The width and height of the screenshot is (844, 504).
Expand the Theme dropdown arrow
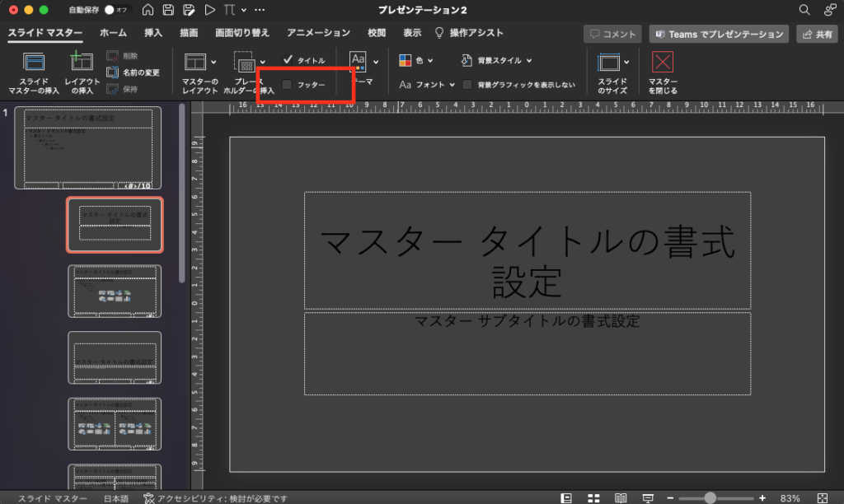tap(376, 63)
